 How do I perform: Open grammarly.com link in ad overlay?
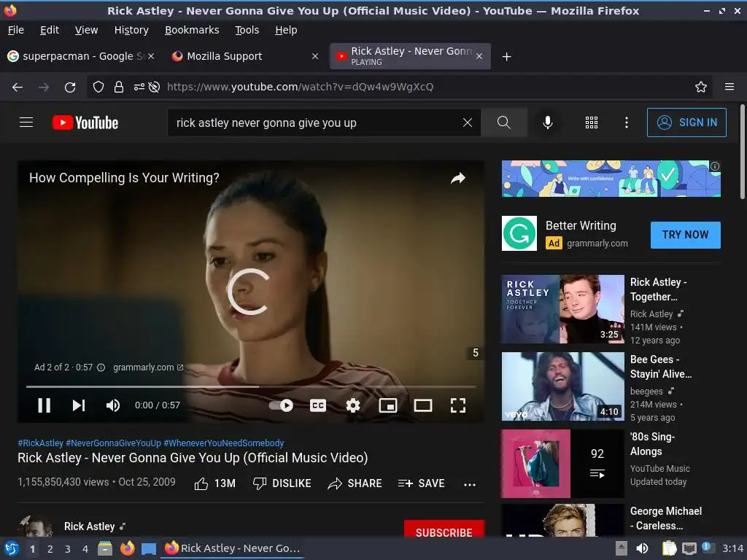click(x=147, y=367)
